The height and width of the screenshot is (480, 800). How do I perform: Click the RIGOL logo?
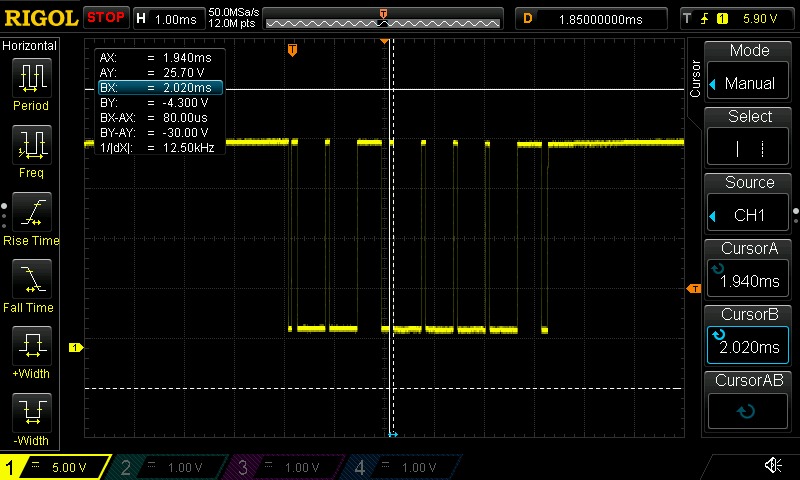click(40, 18)
